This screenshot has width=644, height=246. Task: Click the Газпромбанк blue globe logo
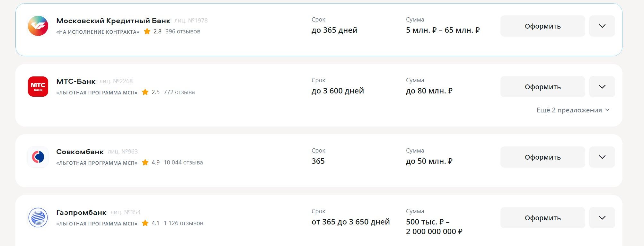pos(38,218)
